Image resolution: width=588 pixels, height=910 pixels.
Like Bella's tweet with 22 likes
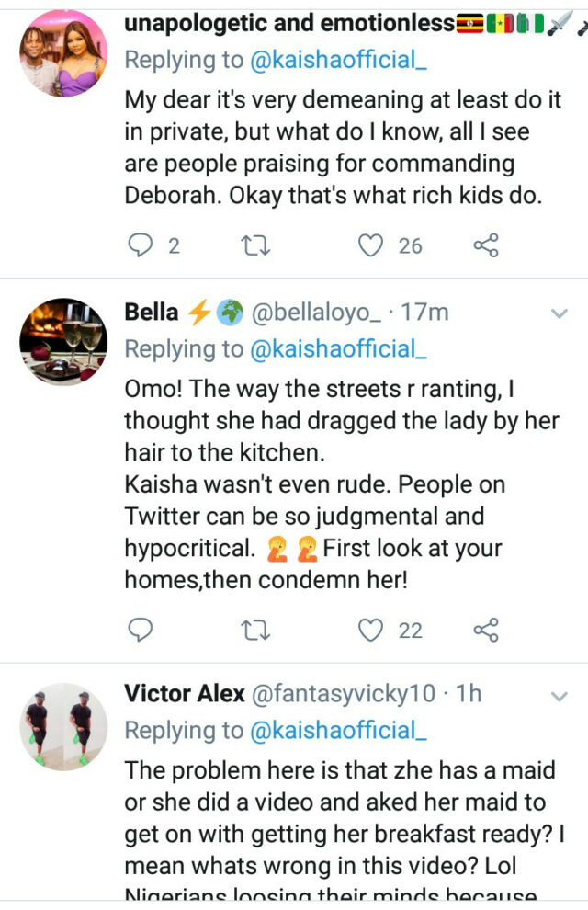pyautogui.click(x=370, y=630)
